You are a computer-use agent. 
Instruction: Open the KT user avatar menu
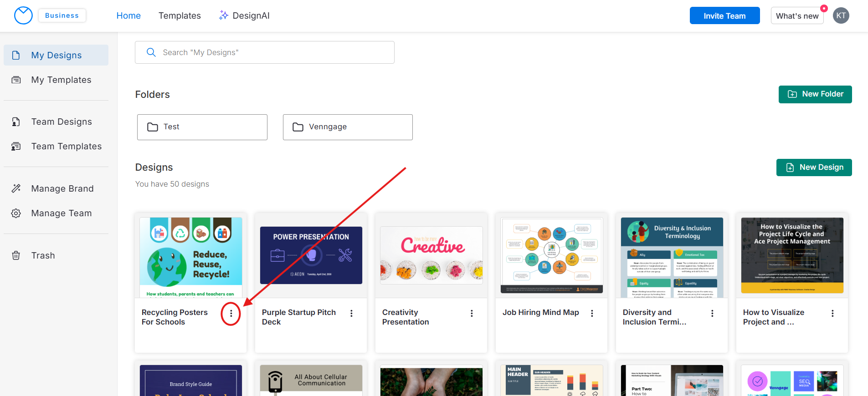coord(841,15)
